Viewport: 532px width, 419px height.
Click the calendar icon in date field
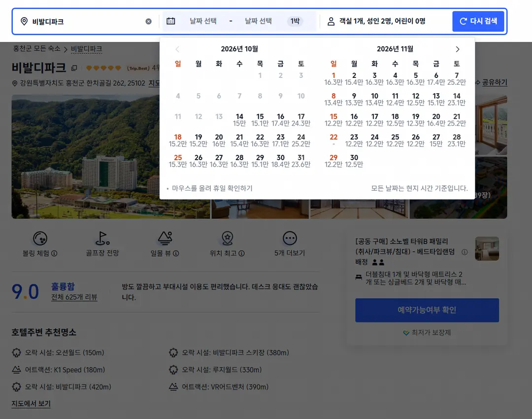tap(170, 21)
